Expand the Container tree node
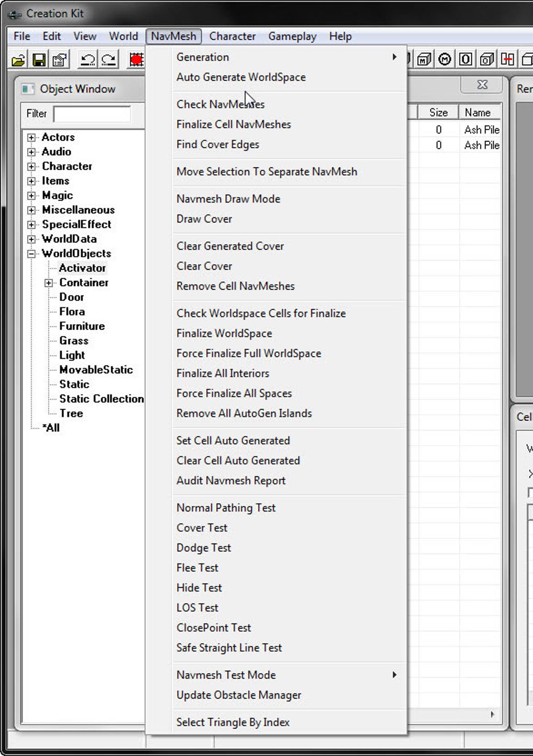This screenshot has width=533, height=756. click(x=49, y=283)
